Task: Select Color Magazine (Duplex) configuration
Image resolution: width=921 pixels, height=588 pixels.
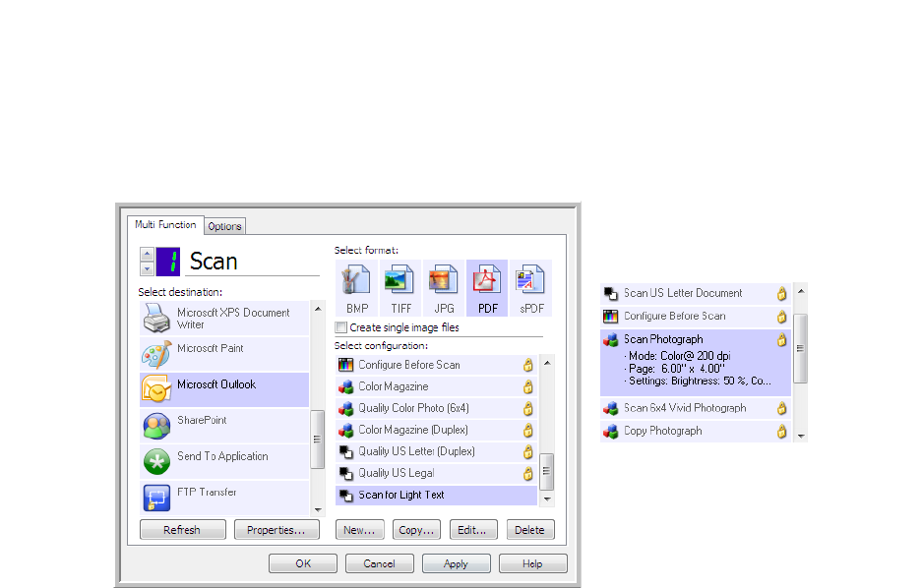Action: coord(436,430)
